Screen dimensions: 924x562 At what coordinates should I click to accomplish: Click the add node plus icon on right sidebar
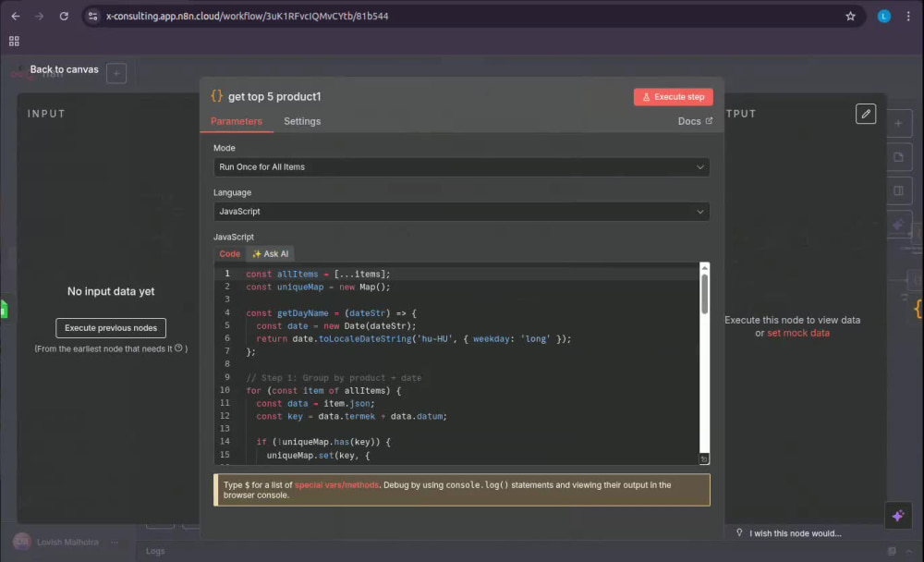(x=898, y=123)
